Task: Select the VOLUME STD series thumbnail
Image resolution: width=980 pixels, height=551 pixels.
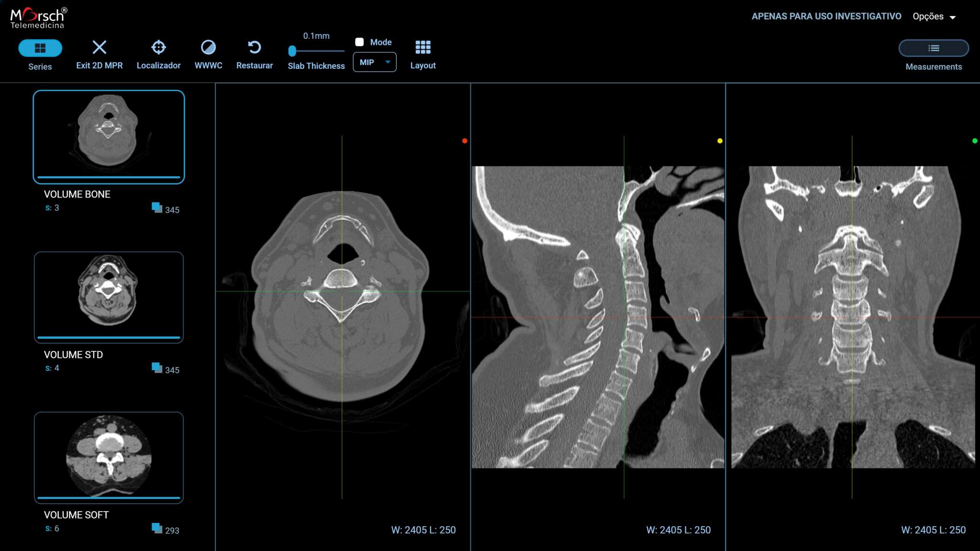Action: [109, 297]
